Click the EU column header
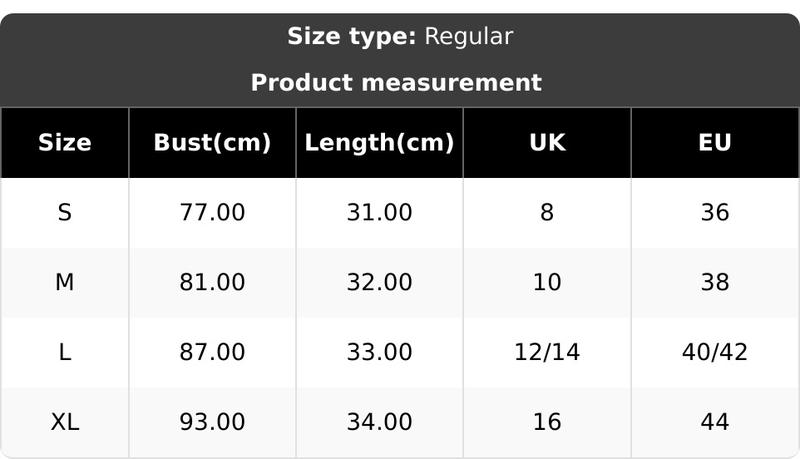800x459 pixels. [715, 143]
